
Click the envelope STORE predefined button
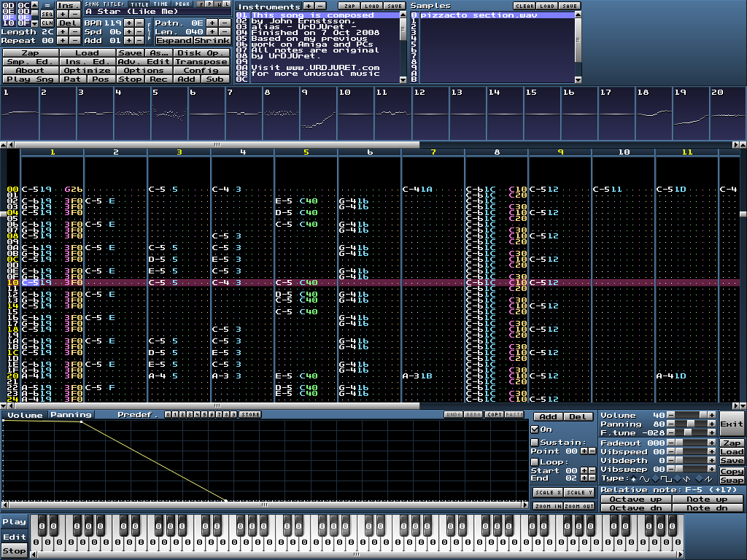tap(249, 415)
